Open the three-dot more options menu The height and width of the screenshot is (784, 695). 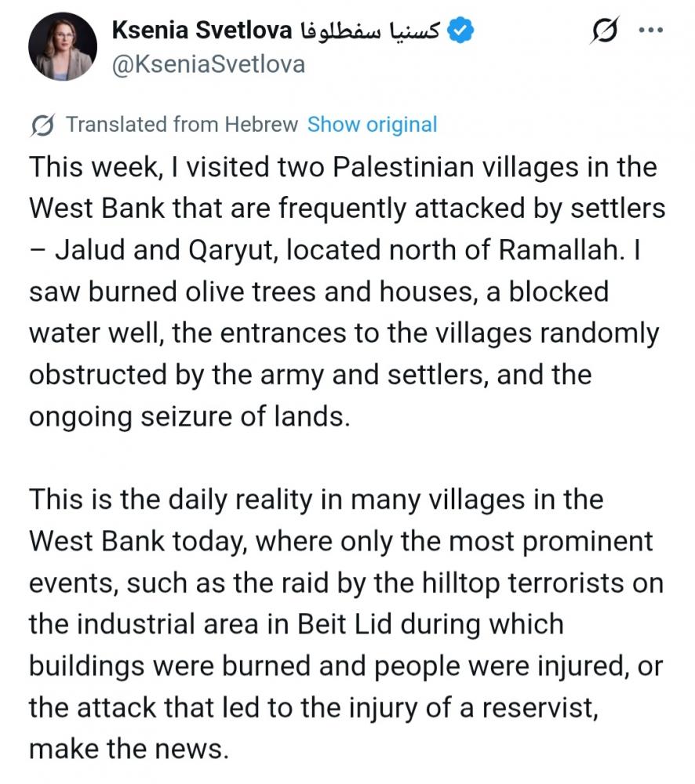(x=652, y=31)
